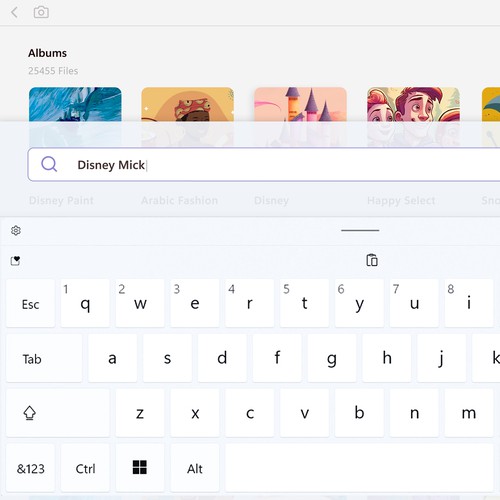Screen dimensions: 500x500
Task: Click the back arrow icon
Action: coord(14,13)
